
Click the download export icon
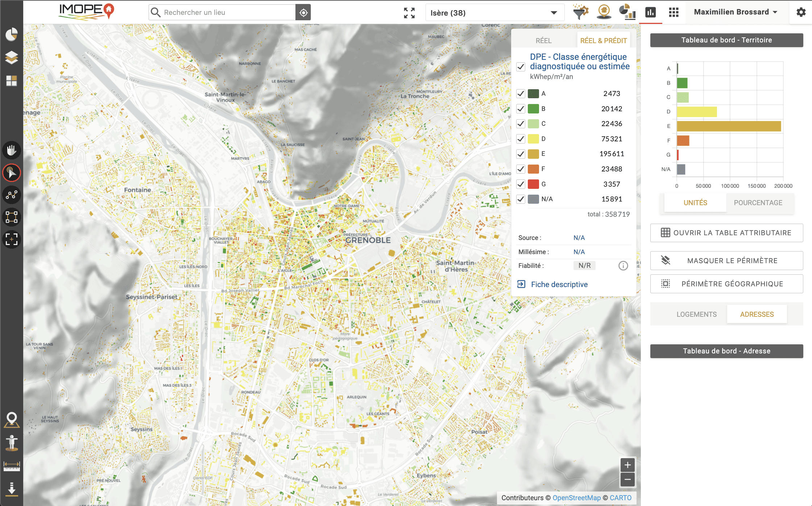tap(12, 489)
